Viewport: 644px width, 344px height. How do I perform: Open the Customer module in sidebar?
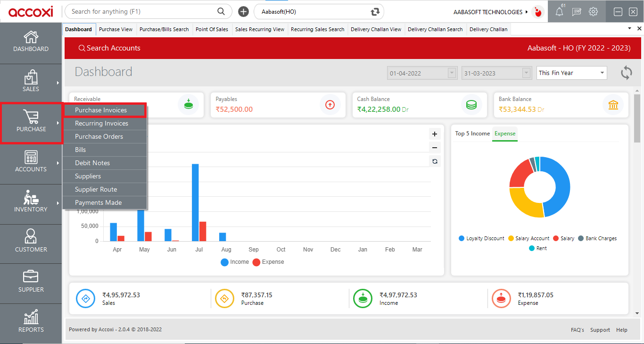click(31, 242)
